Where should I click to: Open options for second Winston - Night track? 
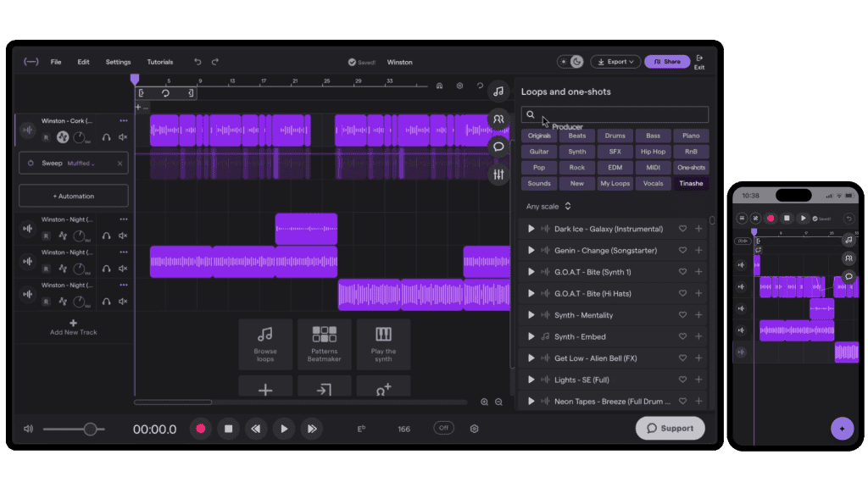pos(124,252)
